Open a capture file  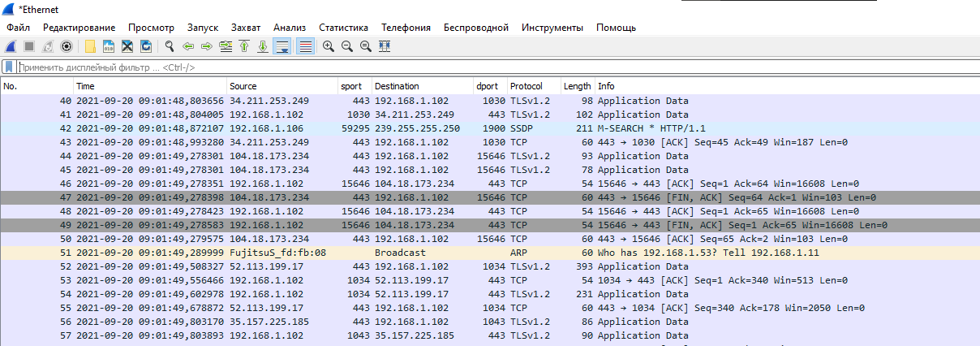90,47
